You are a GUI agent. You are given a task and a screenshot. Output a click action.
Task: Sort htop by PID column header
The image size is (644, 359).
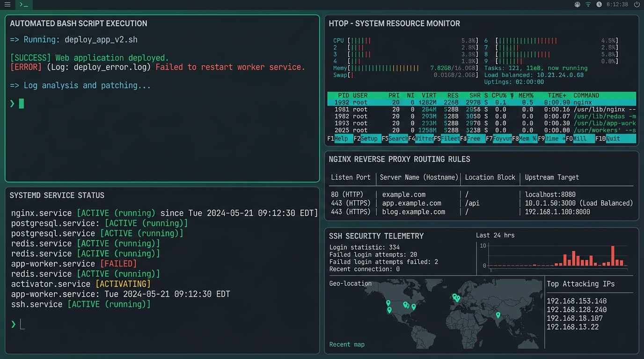click(x=344, y=95)
